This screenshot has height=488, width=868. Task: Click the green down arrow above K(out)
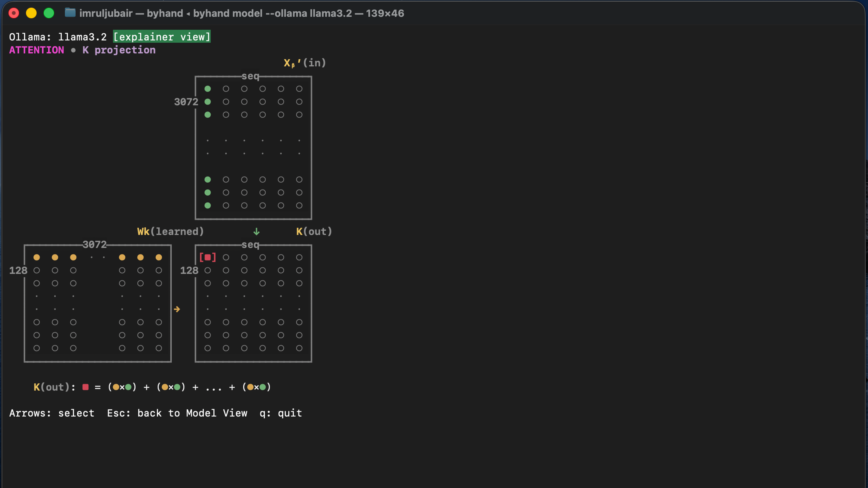(256, 232)
